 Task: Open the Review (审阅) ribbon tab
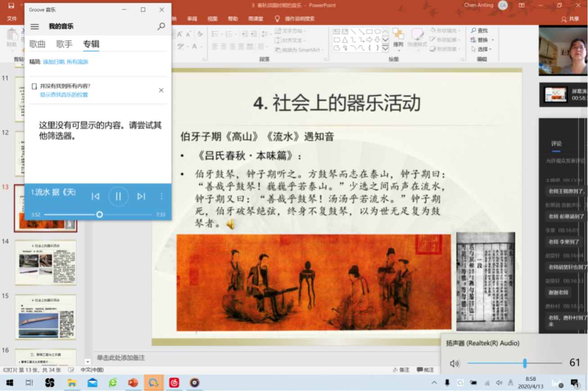(x=192, y=19)
